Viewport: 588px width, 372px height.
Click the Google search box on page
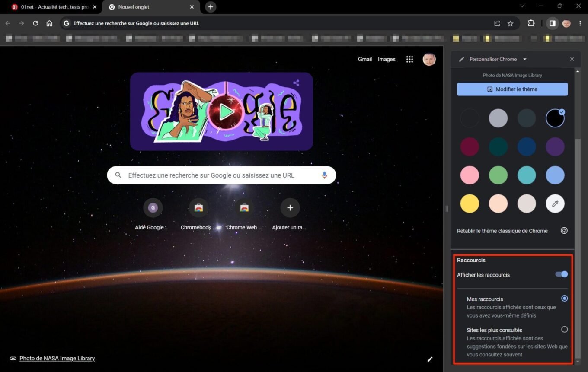click(x=221, y=175)
